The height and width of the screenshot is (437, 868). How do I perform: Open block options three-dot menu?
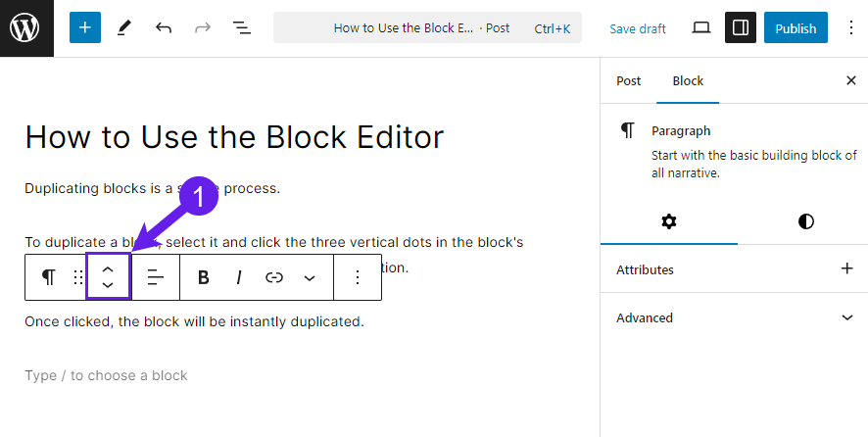point(358,277)
